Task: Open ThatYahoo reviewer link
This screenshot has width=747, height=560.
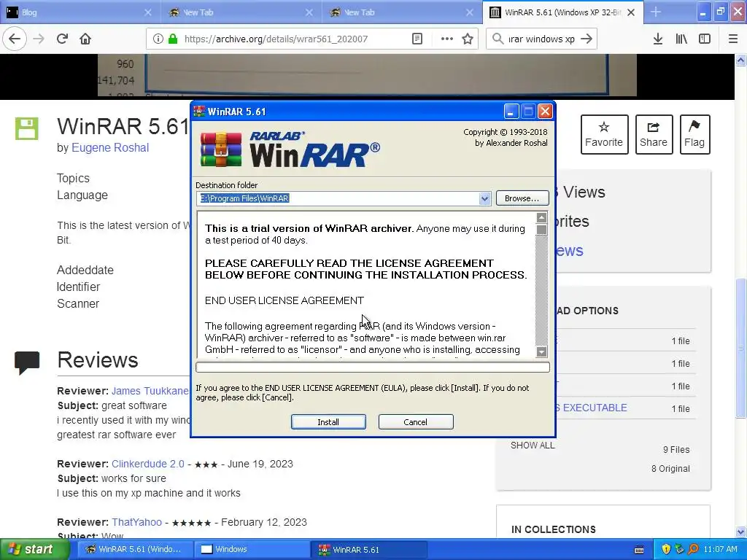Action: coord(136,522)
